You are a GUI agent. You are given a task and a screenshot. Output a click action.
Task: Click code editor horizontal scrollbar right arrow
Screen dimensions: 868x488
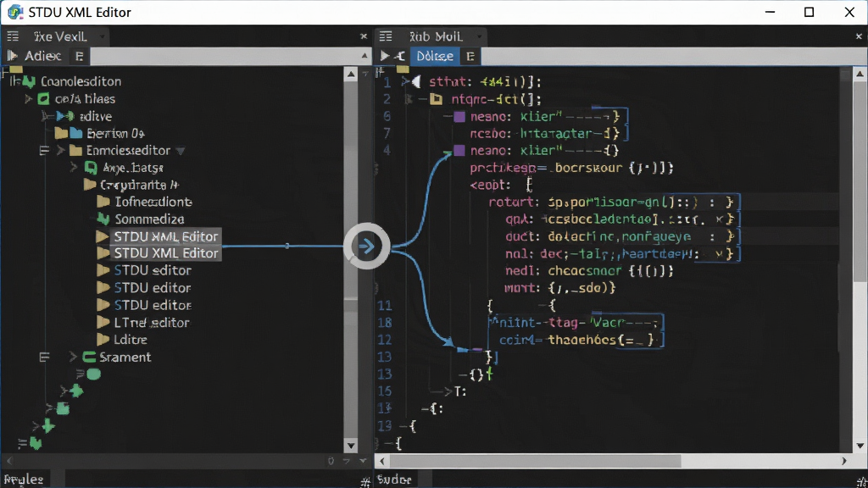click(843, 461)
